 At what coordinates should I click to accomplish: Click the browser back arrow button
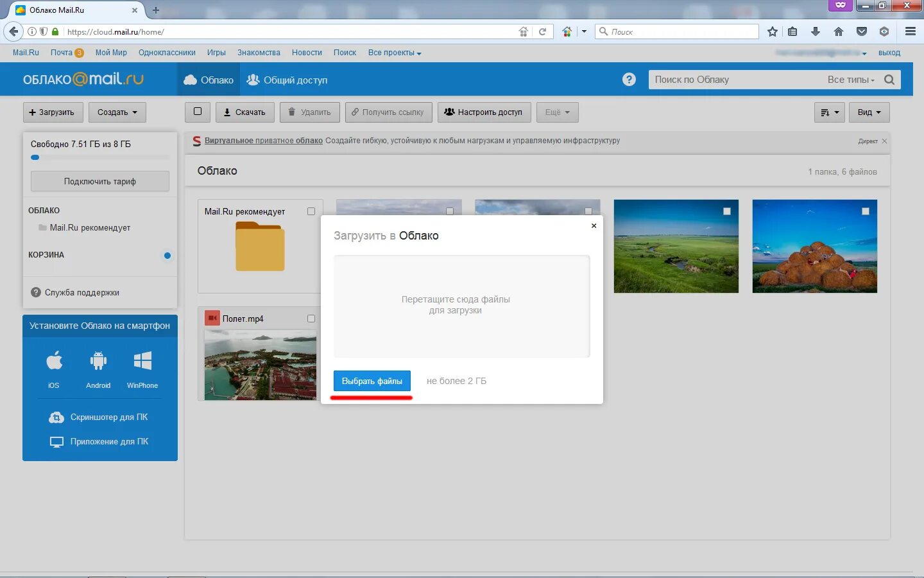13,31
